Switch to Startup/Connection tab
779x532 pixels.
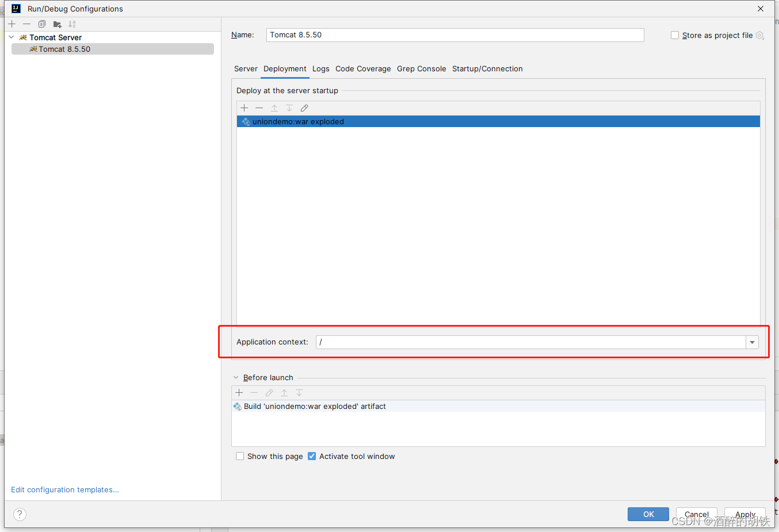pos(487,68)
